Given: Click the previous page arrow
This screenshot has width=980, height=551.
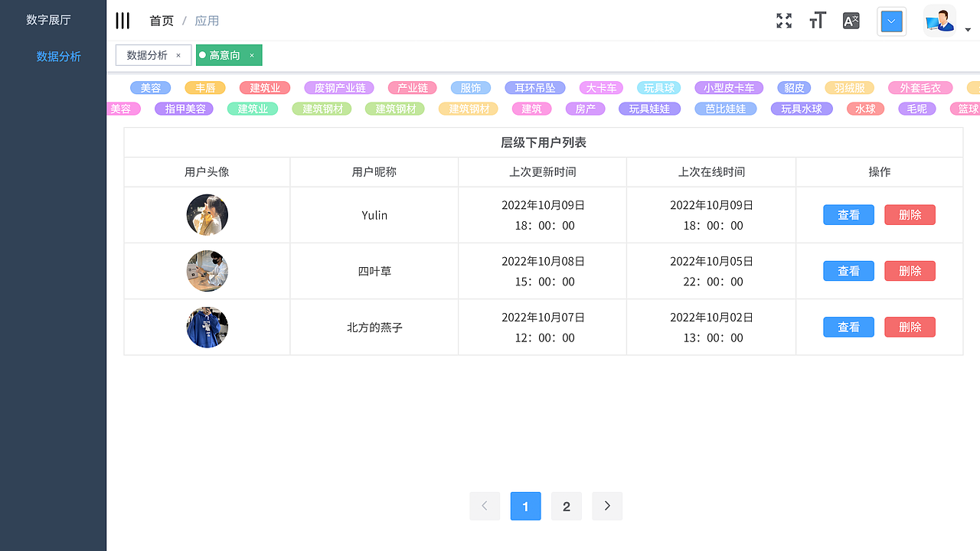Looking at the screenshot, I should click(x=485, y=506).
